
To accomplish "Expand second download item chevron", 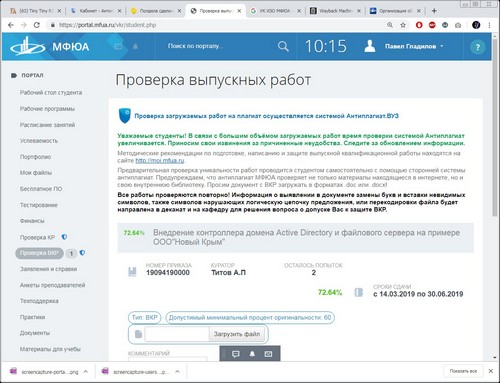I will [x=177, y=371].
